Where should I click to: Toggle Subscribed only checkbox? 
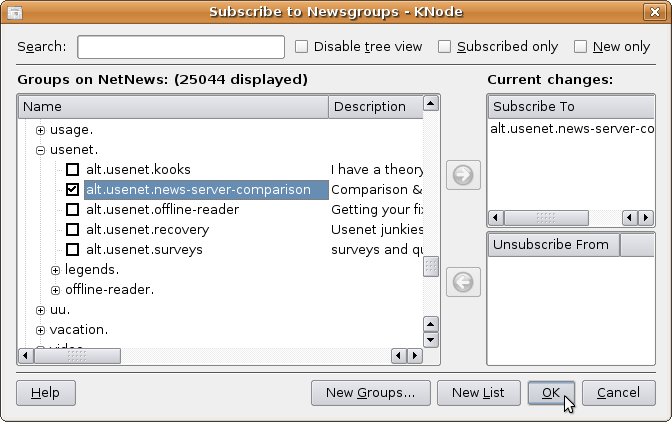pos(444,47)
